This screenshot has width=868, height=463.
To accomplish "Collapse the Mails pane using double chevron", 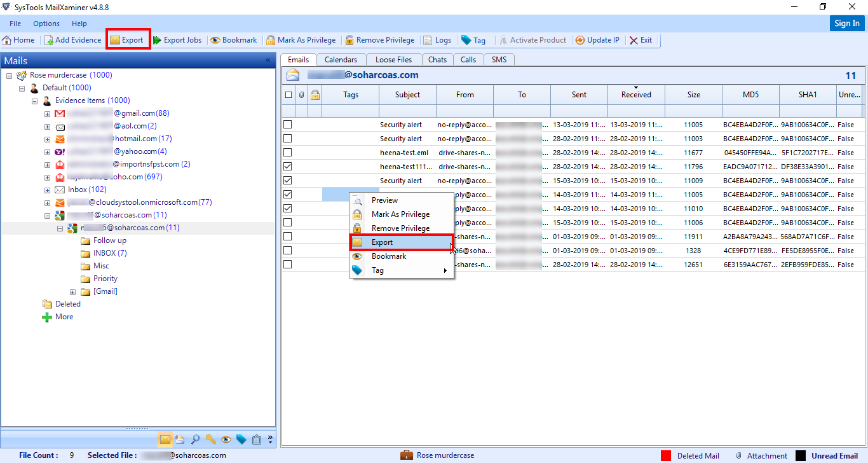I will point(268,60).
